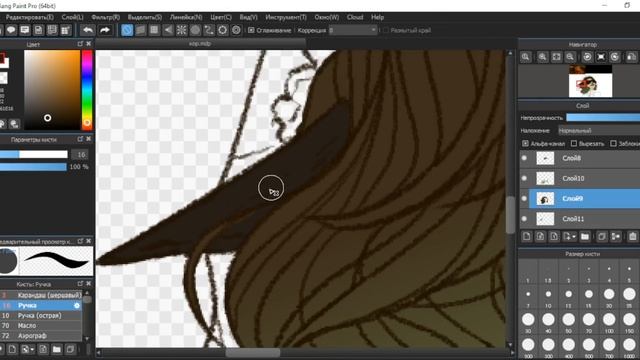Click the rainbow hue strip
This screenshot has width=640, height=360.
tap(87, 90)
